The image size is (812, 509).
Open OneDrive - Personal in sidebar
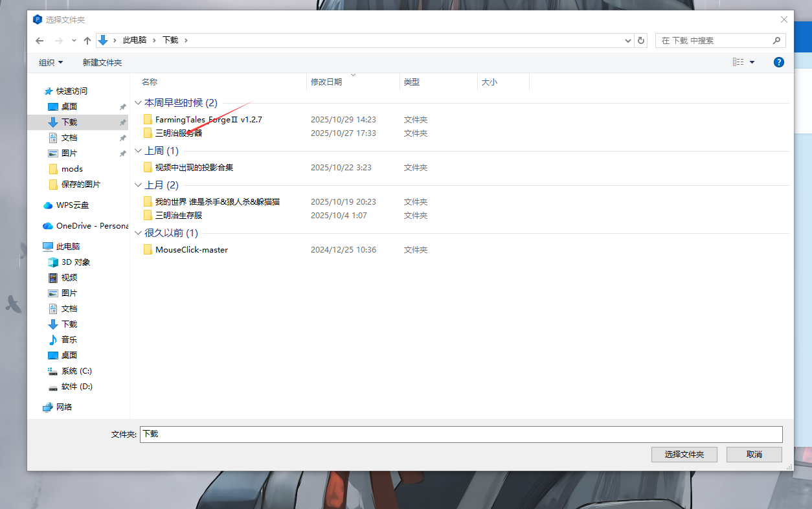(x=92, y=225)
